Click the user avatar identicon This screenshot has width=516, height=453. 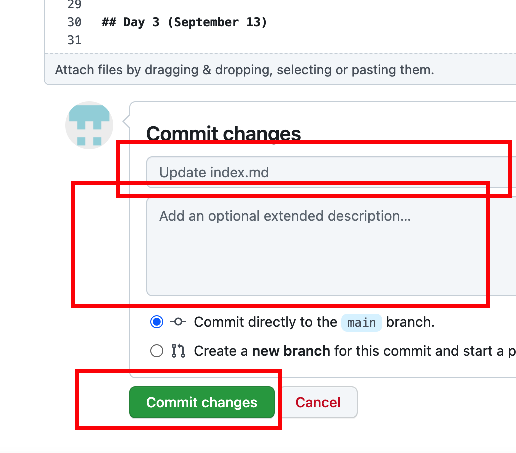point(89,125)
